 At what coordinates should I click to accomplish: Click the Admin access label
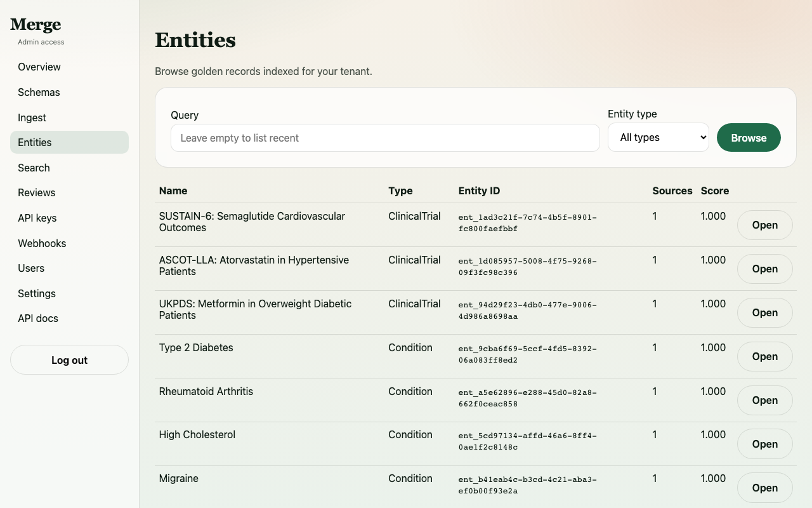tap(41, 42)
